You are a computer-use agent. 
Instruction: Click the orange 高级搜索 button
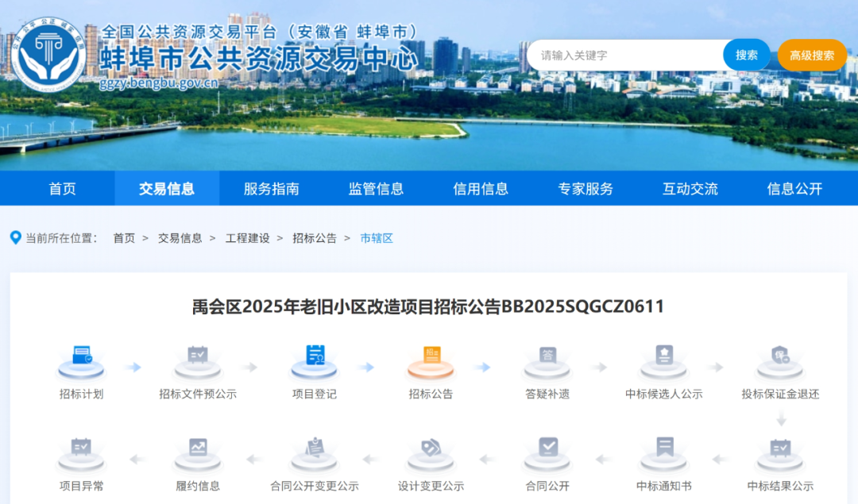812,56
